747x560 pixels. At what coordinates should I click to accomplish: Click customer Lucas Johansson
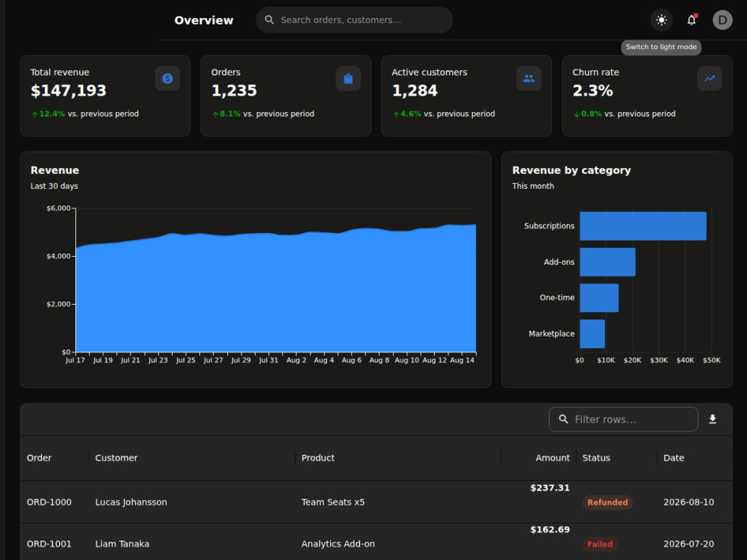131,503
